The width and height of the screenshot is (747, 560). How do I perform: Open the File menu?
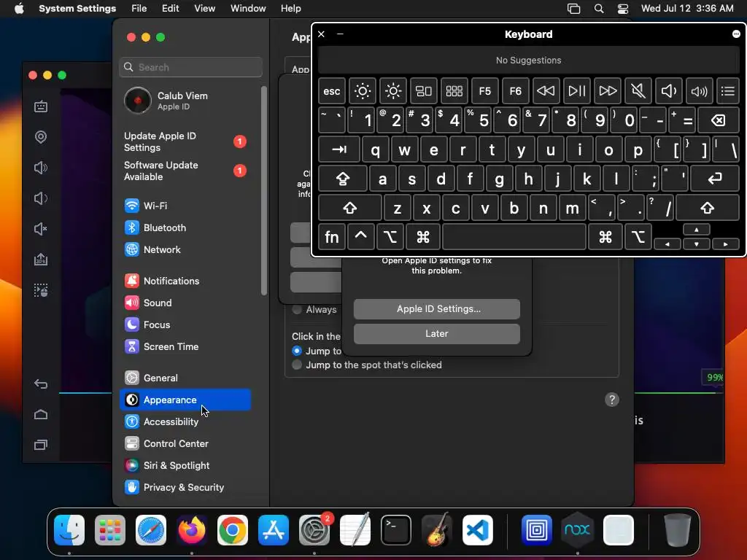(139, 9)
